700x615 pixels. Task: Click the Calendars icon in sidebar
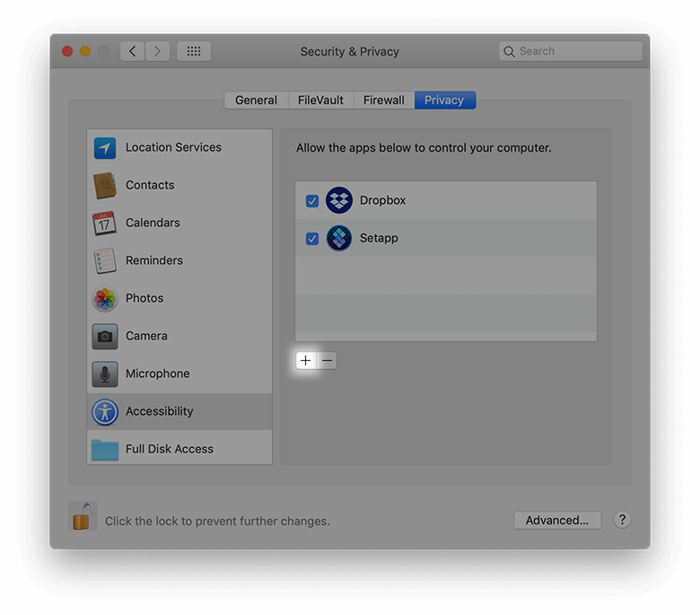(104, 223)
